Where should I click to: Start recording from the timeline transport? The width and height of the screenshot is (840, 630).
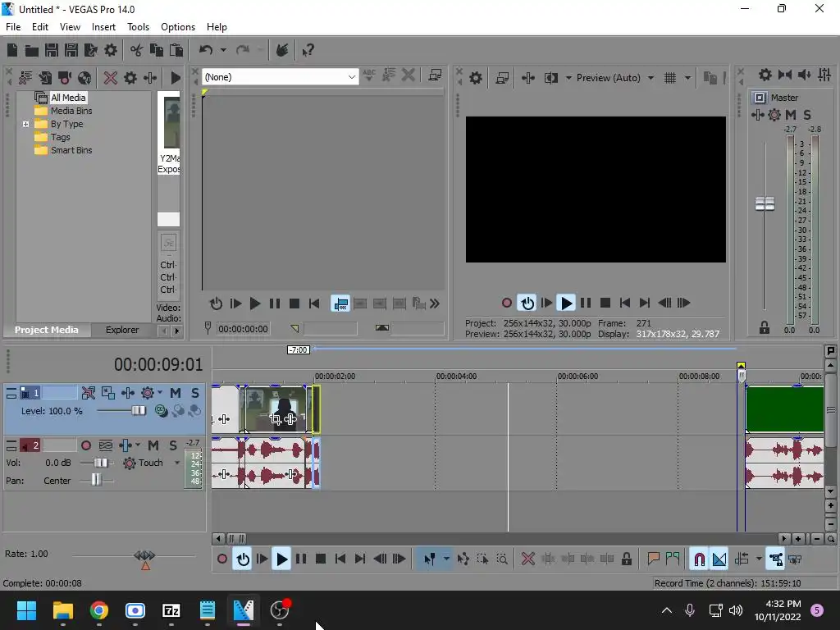click(221, 559)
